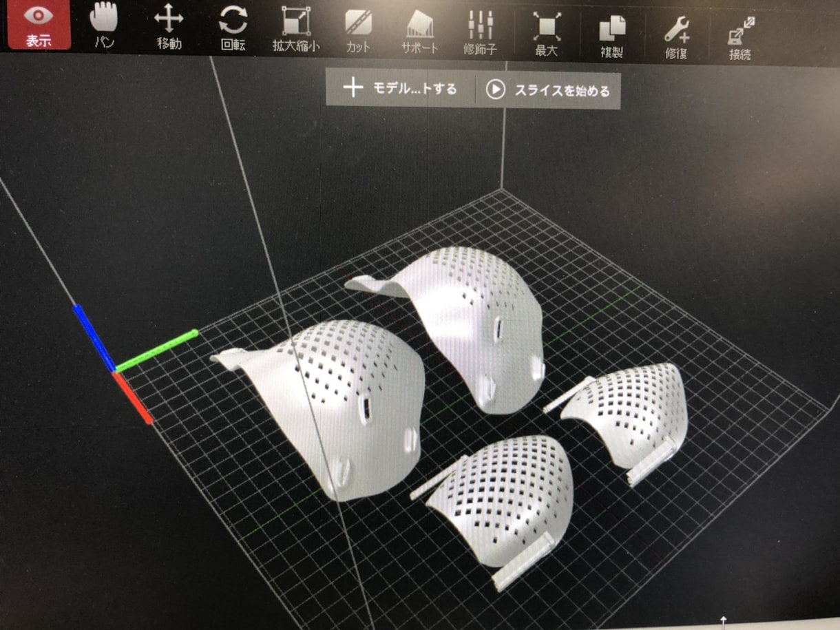Image resolution: width=840 pixels, height=630 pixels.
Task: Click スライスを始める start slicing button
Action: point(548,90)
